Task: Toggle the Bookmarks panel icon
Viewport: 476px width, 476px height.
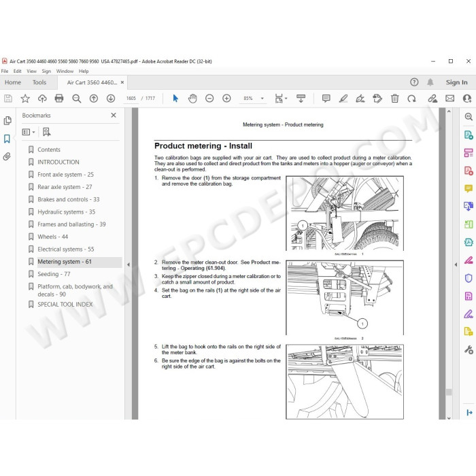Action: pyautogui.click(x=7, y=139)
